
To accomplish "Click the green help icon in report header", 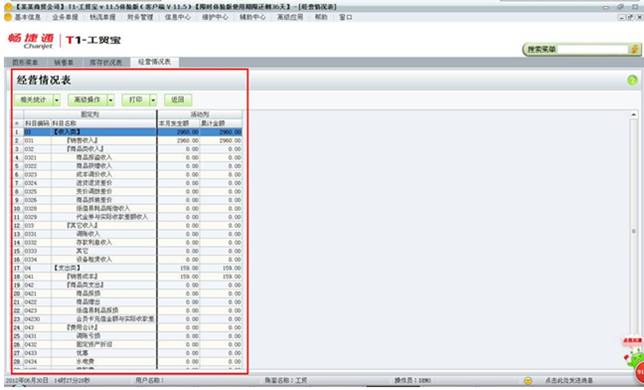I will pos(632,80).
